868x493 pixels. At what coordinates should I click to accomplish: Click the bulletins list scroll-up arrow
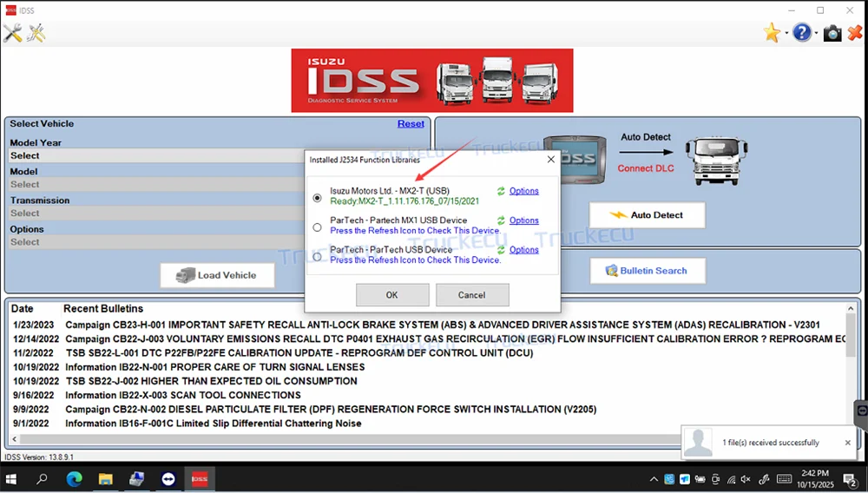pos(851,308)
